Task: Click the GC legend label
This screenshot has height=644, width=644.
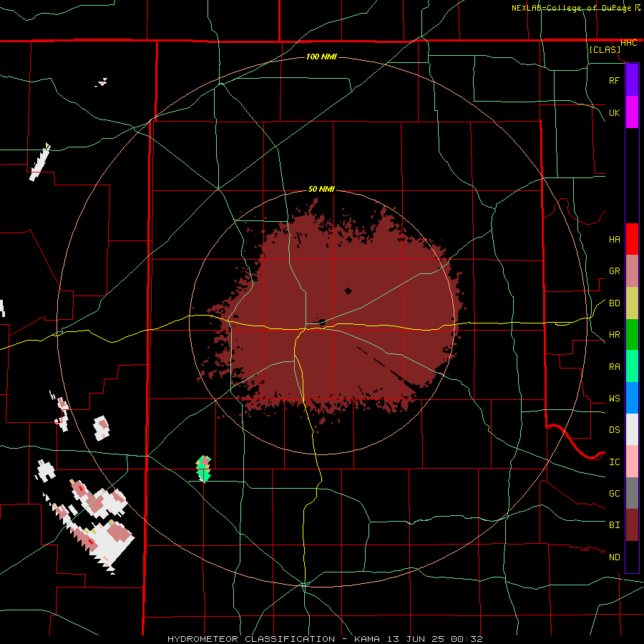Action: (x=614, y=493)
